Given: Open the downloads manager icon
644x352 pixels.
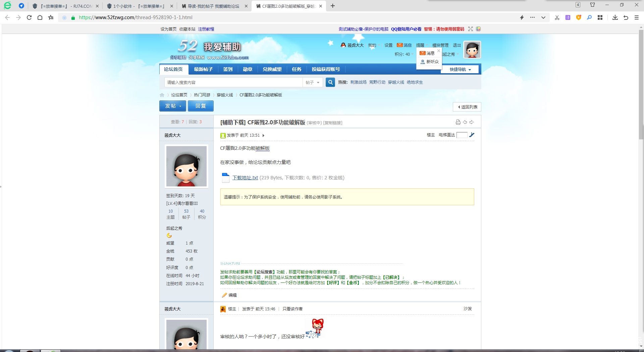Looking at the screenshot, I should pos(615,17).
